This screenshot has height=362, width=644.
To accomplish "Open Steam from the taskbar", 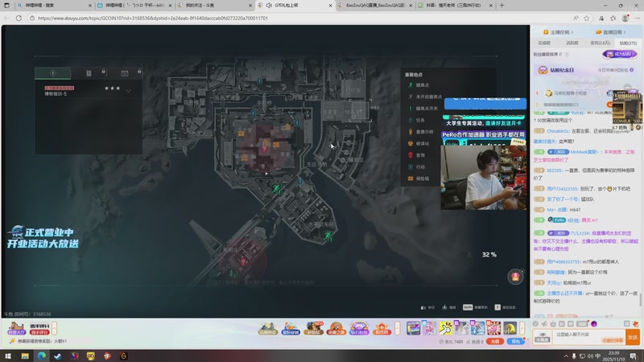I will 58,356.
